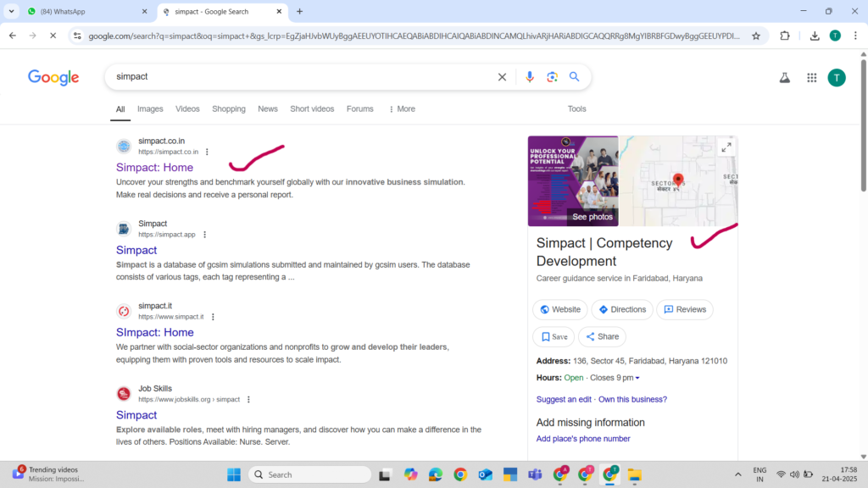
Task: Save the Simpact business listing
Action: click(x=554, y=336)
